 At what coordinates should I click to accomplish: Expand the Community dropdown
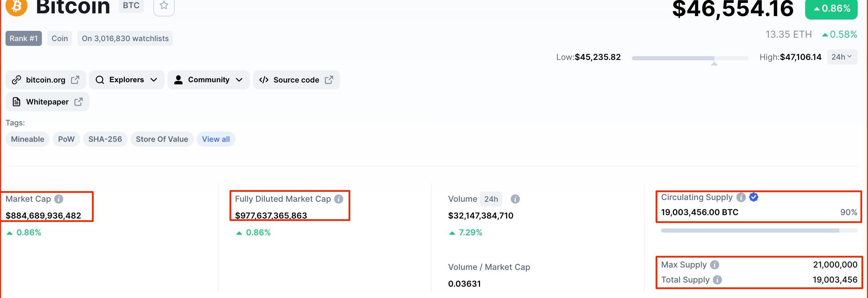pyautogui.click(x=209, y=80)
